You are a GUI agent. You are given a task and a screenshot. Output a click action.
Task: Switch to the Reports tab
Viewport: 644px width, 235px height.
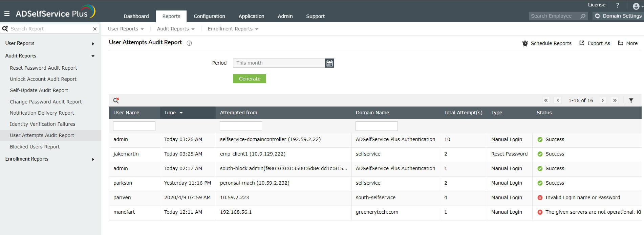171,16
